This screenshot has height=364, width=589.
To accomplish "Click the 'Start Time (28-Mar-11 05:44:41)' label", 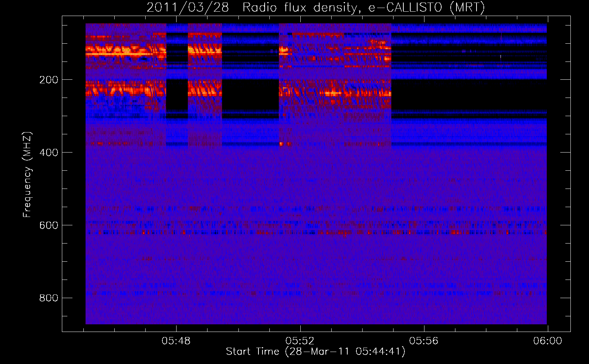I will click(316, 352).
